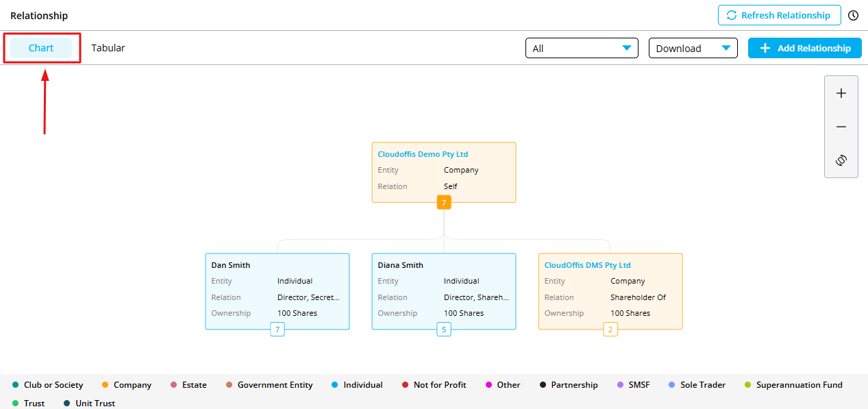The image size is (868, 409).
Task: Expand CloudOffis DMS node badge 2
Action: (x=610, y=330)
